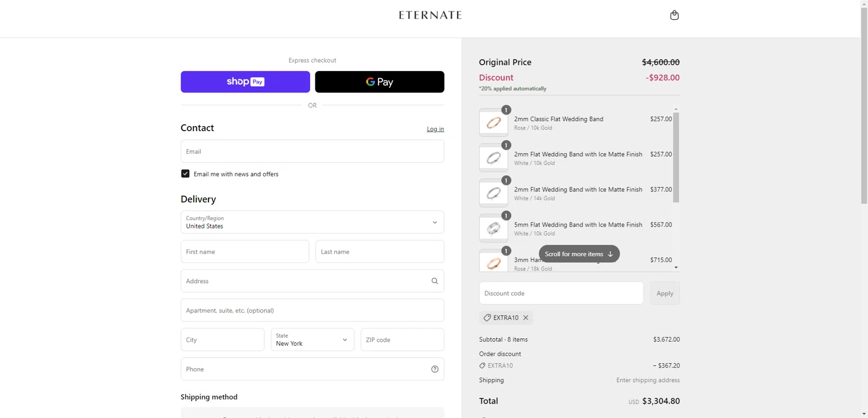
Task: Click the ETERNATE logo
Action: [430, 15]
